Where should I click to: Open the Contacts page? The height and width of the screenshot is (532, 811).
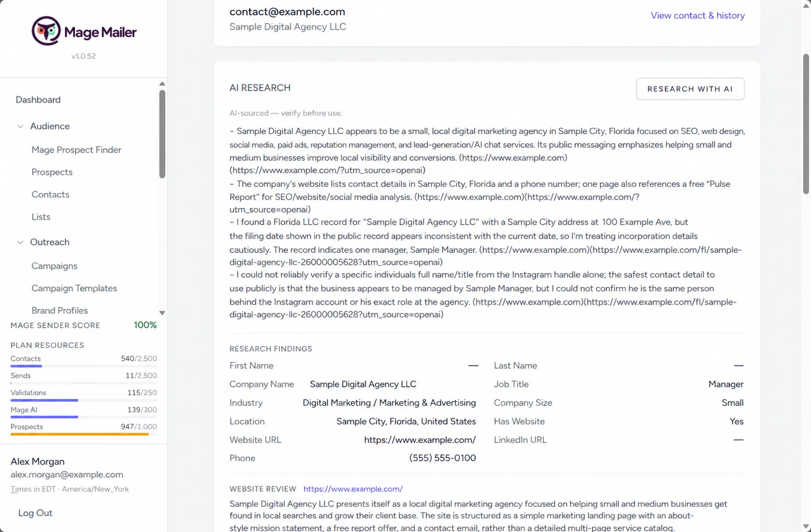tap(50, 194)
